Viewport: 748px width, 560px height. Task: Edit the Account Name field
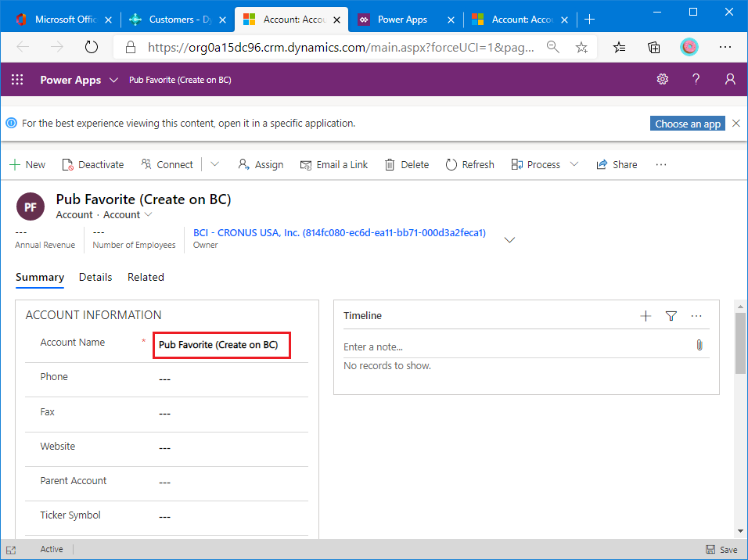221,345
